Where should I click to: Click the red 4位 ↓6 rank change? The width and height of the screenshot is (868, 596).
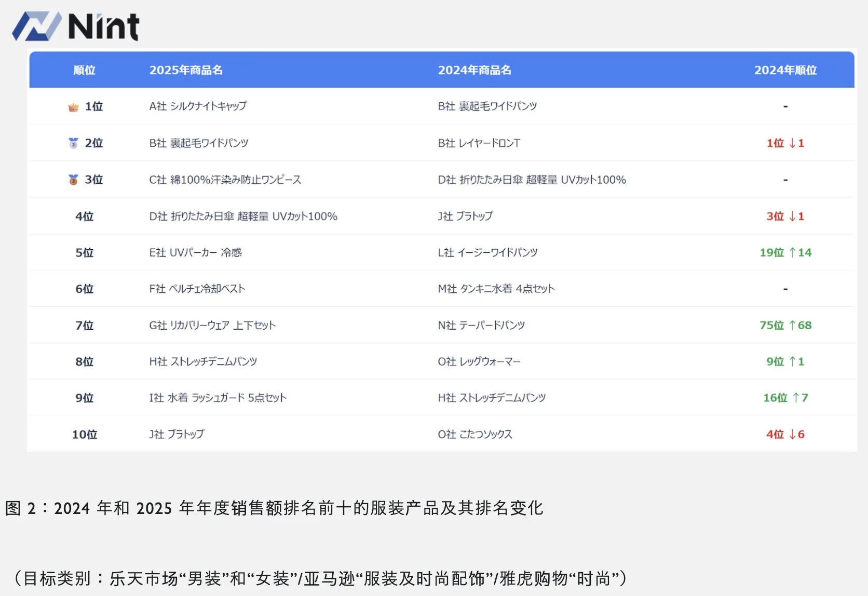785,434
